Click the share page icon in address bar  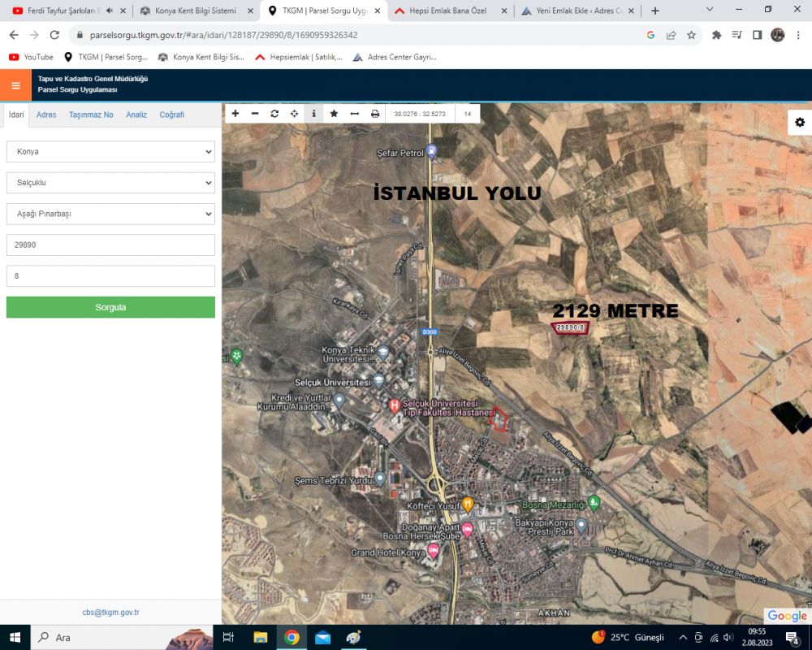(x=672, y=35)
